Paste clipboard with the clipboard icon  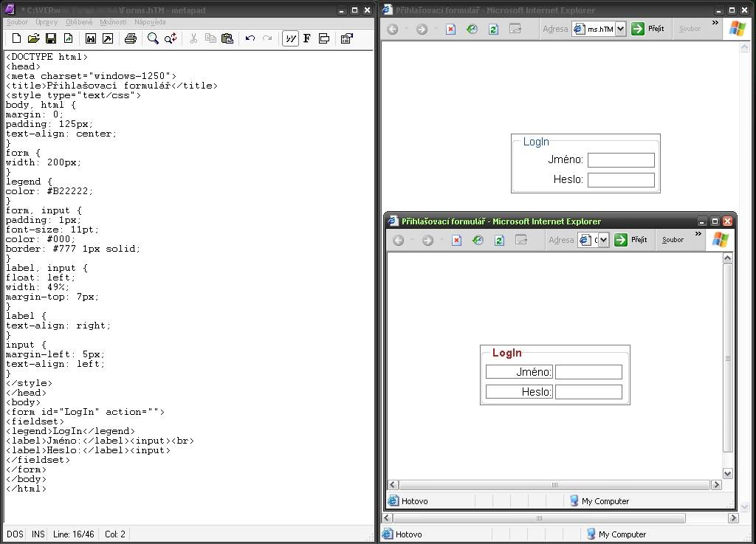click(227, 38)
